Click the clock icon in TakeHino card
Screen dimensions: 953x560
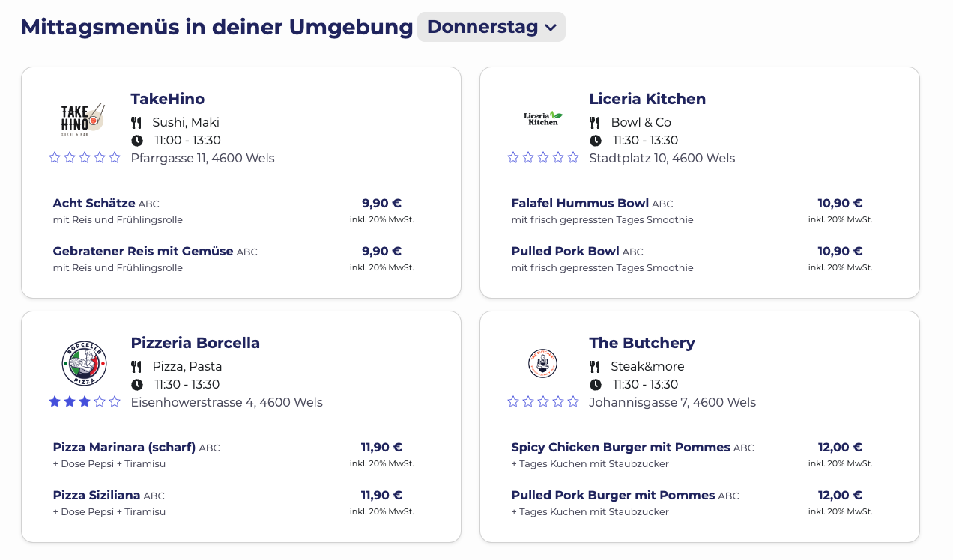tap(136, 140)
